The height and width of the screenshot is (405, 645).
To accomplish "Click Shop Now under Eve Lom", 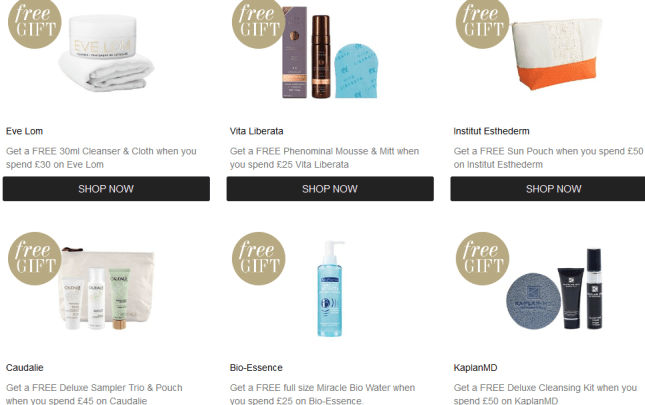I will click(x=106, y=189).
